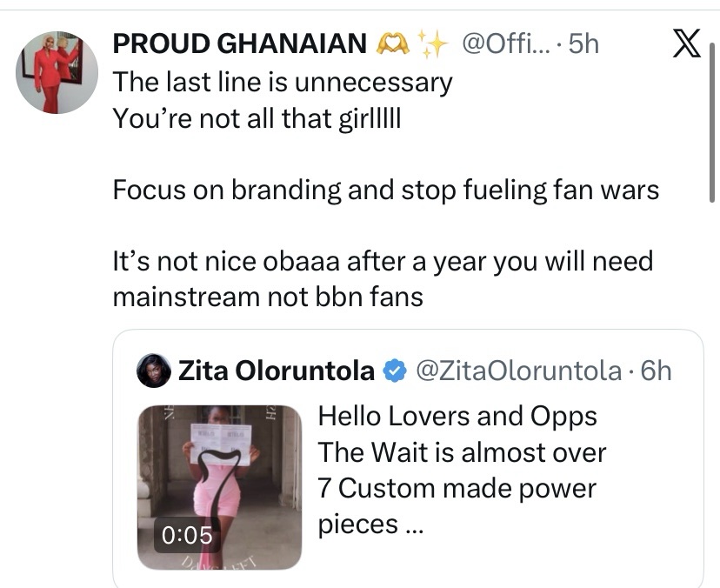Screen dimensions: 720x588
Task: Click "The Wait is almost over" line
Action: point(462,452)
